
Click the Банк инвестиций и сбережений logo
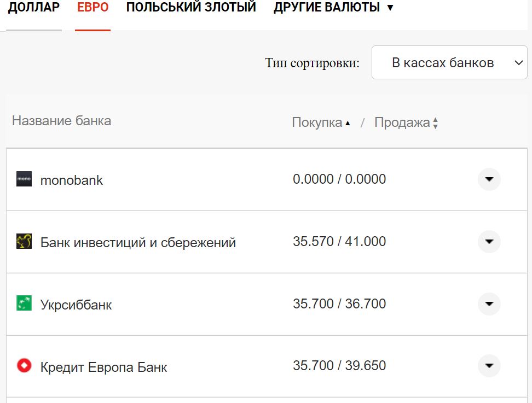pyautogui.click(x=24, y=242)
